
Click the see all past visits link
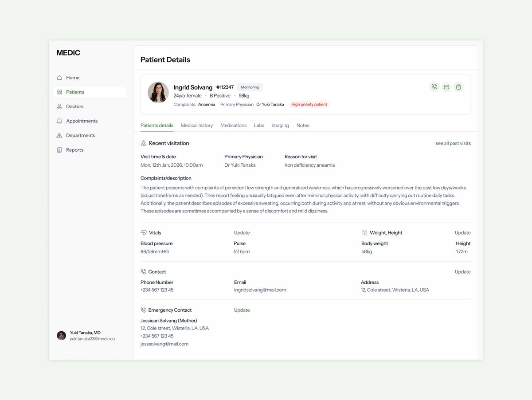[x=453, y=143]
